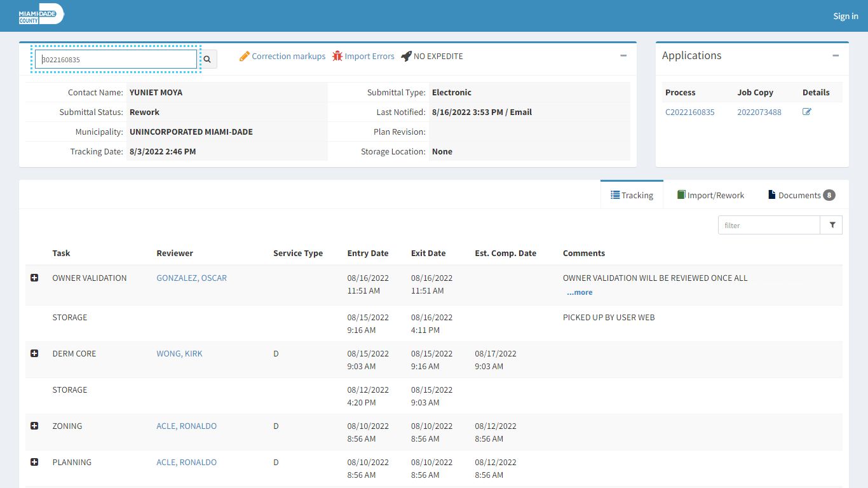868x488 pixels.
Task: Click the Service Type column header
Action: coord(298,253)
